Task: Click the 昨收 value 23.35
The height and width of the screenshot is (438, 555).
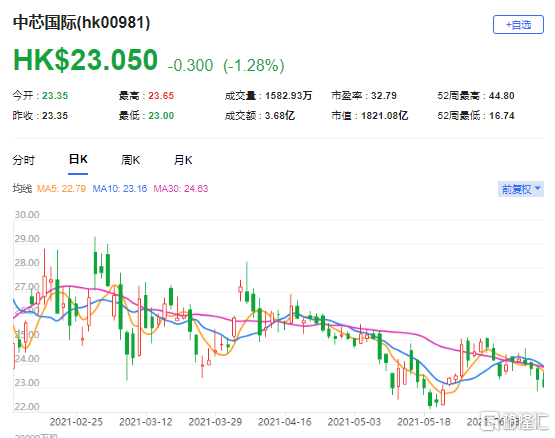Action: coord(55,115)
